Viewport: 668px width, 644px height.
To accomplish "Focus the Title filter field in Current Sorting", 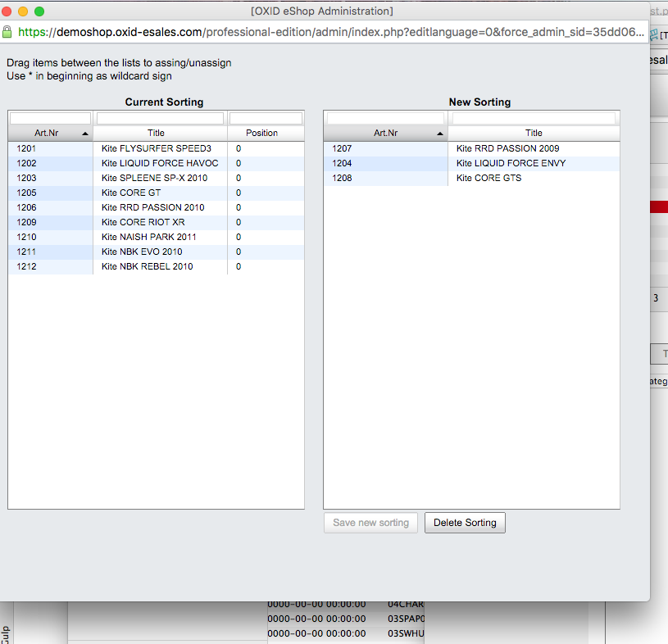I will click(160, 119).
